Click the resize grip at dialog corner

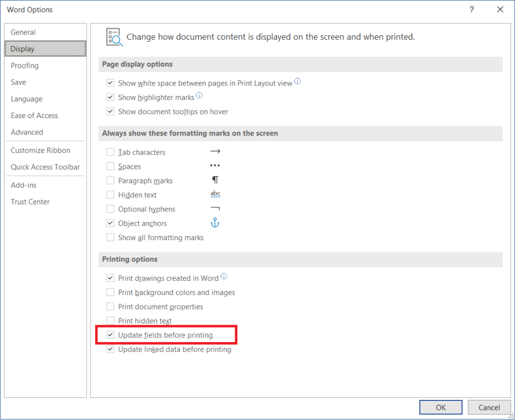tap(511, 416)
